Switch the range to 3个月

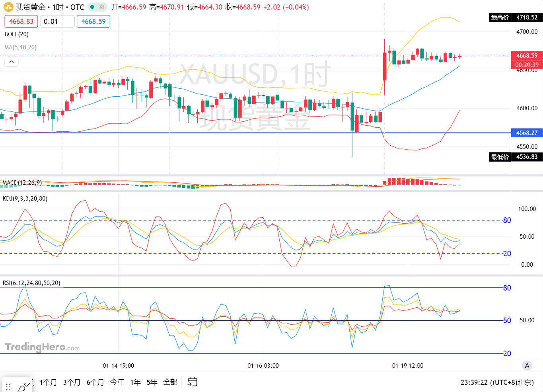(x=72, y=382)
